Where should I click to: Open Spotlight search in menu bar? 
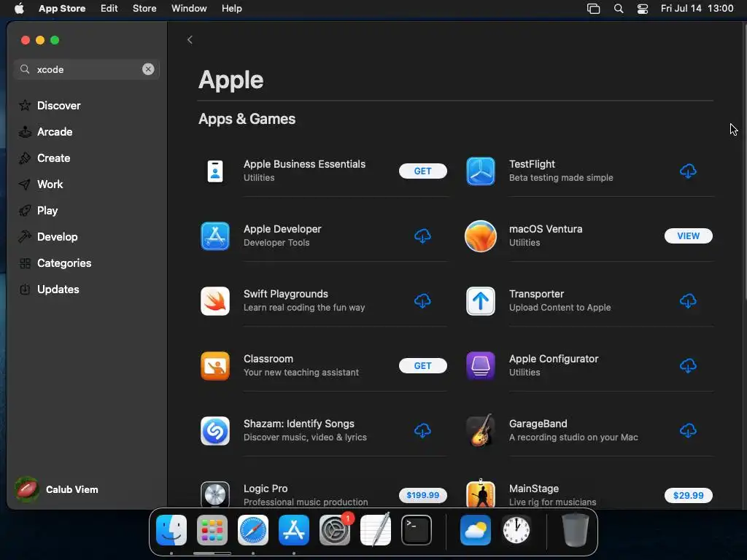click(x=619, y=9)
